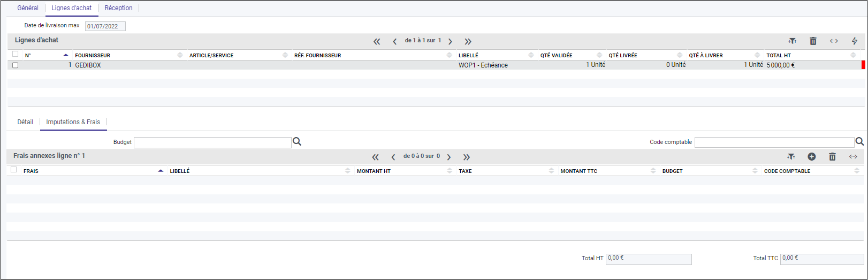Click the lightning bolt action icon
The width and height of the screenshot is (868, 280).
pos(855,41)
